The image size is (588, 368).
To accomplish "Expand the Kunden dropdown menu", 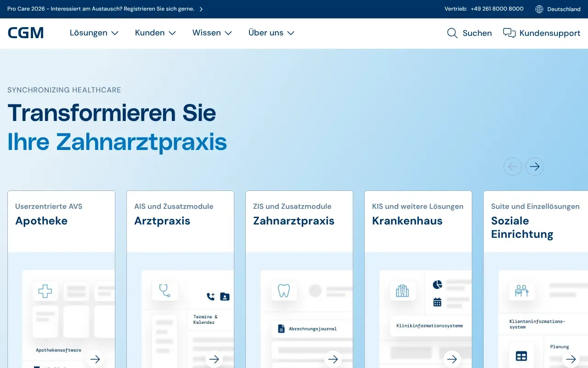I will (155, 33).
